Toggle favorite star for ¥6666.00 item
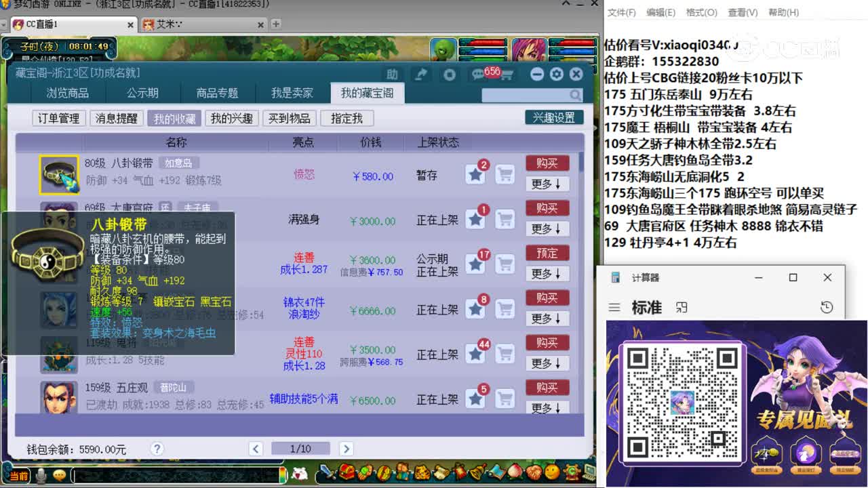Screen dimensions: 868x488 [x=475, y=309]
